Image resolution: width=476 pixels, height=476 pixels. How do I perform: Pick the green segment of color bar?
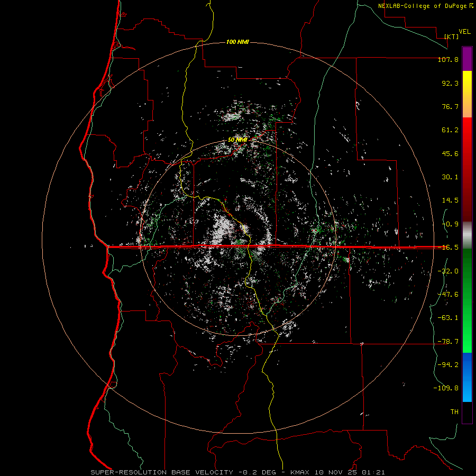tap(467, 300)
